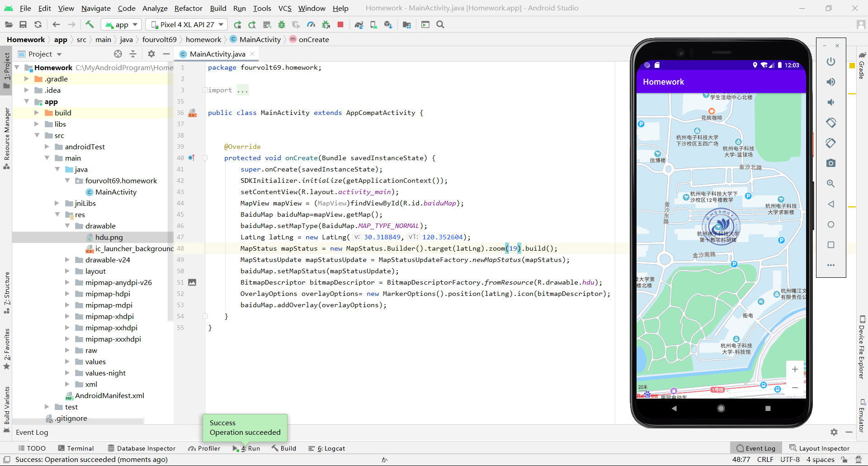Open Project panel settings gear
This screenshot has height=466, width=868.
[x=151, y=54]
